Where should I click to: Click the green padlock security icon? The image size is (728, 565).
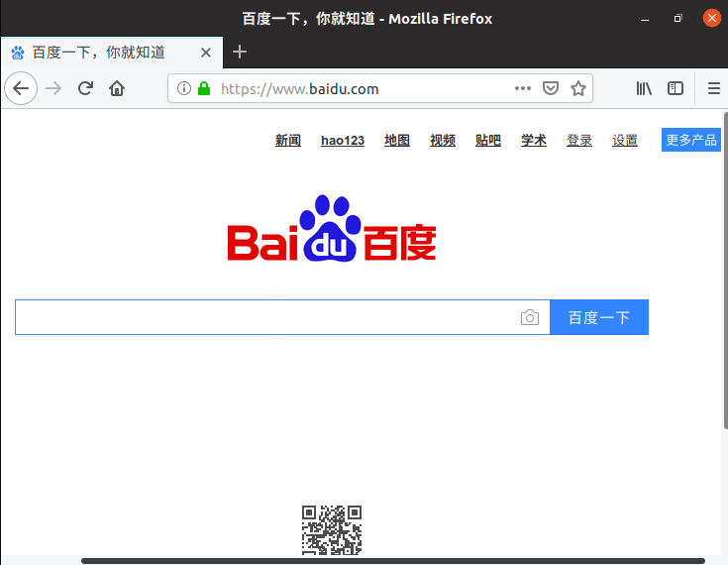[x=204, y=88]
